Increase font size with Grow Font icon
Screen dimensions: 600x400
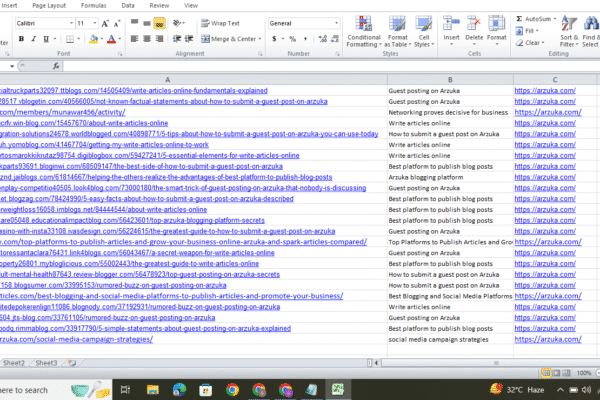click(105, 23)
